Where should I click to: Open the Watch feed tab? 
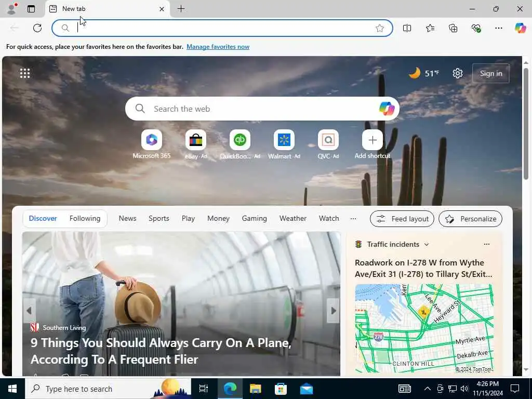[x=329, y=219]
